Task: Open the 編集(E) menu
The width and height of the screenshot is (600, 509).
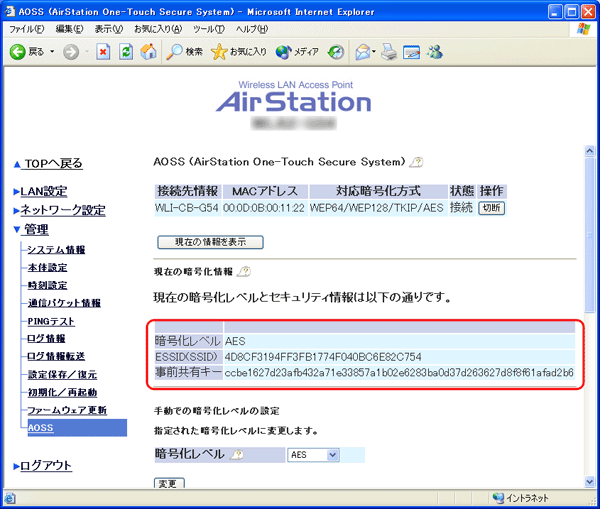Action: pos(69,29)
